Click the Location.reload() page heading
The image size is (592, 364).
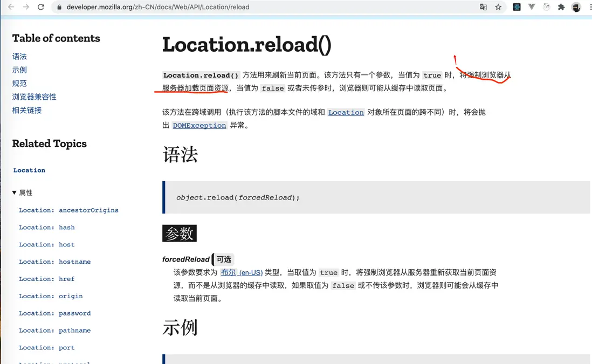tap(247, 45)
